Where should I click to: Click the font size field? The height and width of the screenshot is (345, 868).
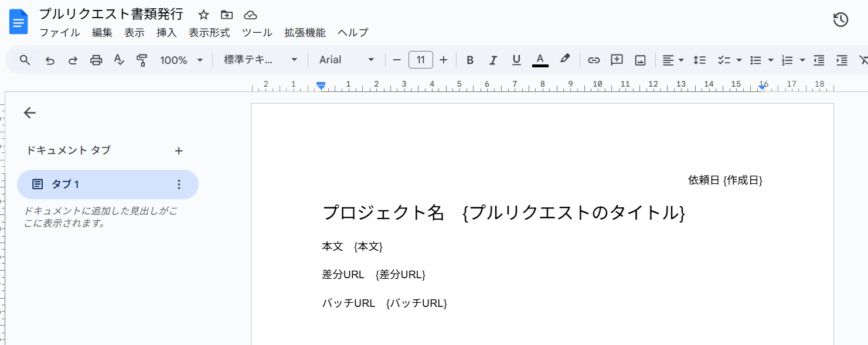[x=420, y=60]
